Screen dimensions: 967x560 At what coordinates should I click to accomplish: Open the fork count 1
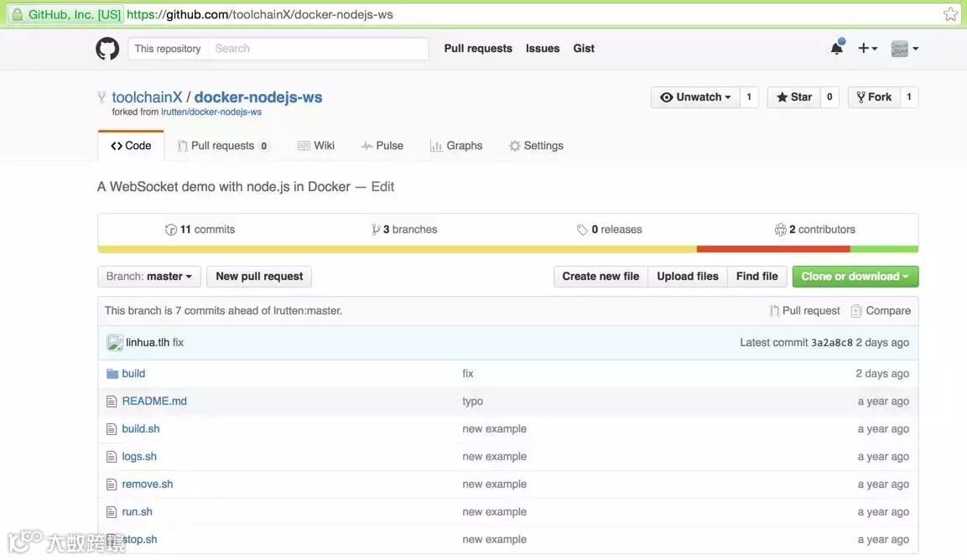909,97
